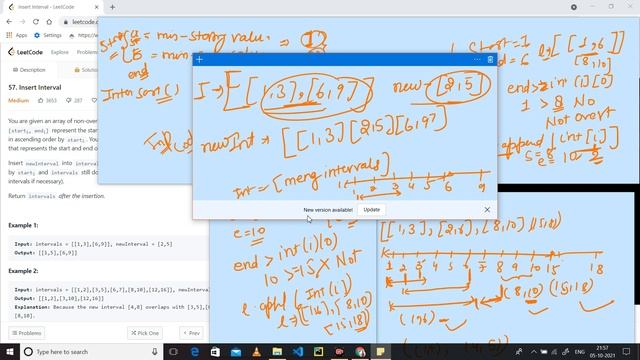Open Task View from the taskbar
The image size is (640, 360).
point(173,351)
